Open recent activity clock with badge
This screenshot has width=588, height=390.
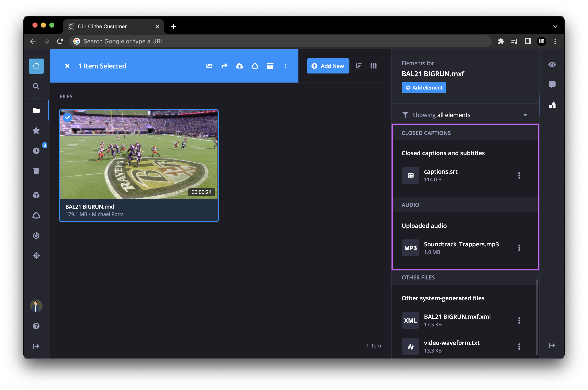(36, 151)
